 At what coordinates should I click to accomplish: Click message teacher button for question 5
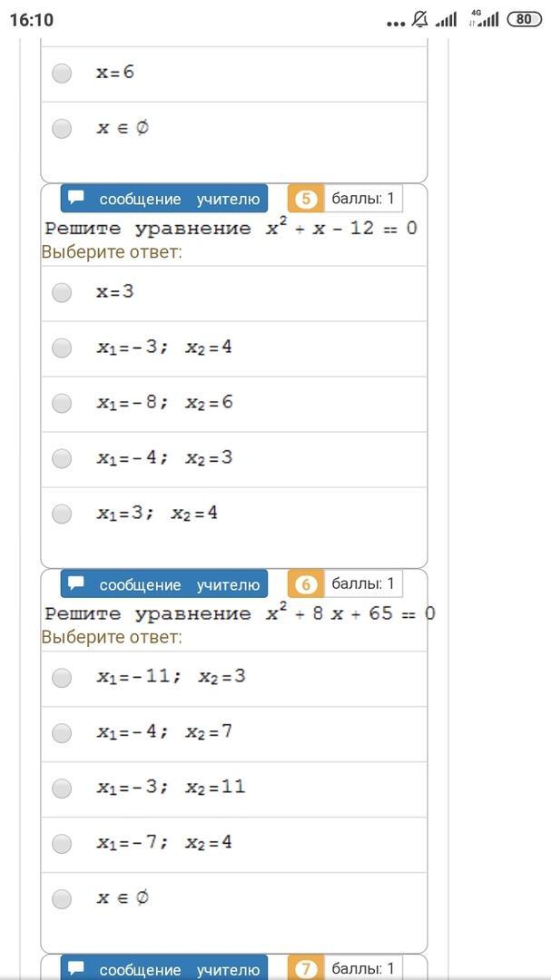point(164,199)
